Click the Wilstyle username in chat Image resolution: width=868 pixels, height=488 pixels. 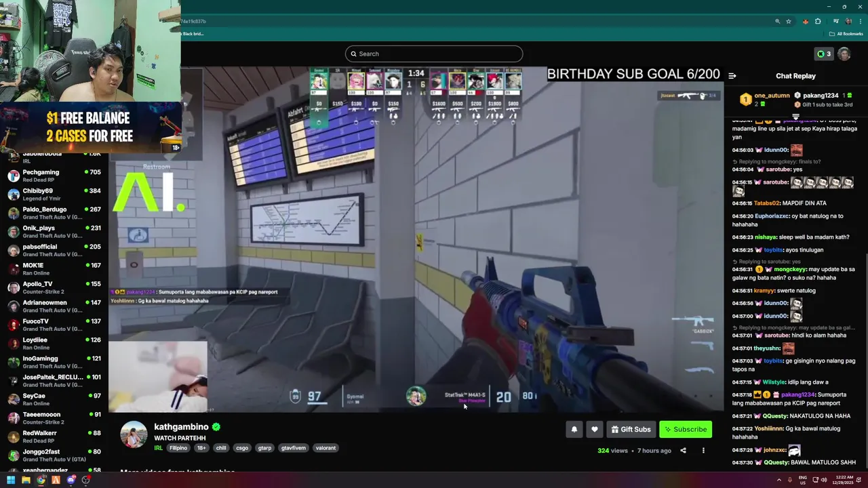click(774, 382)
